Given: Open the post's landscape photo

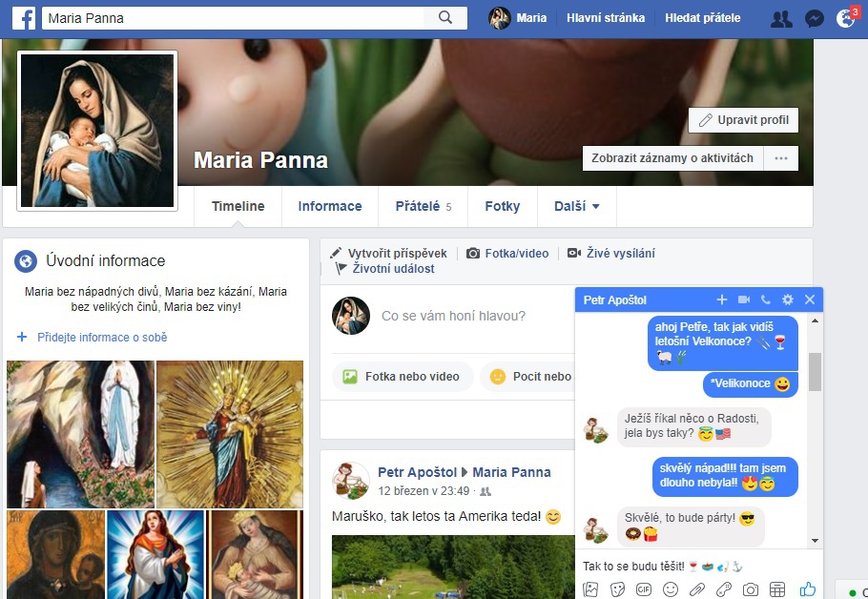Looking at the screenshot, I should 453,567.
